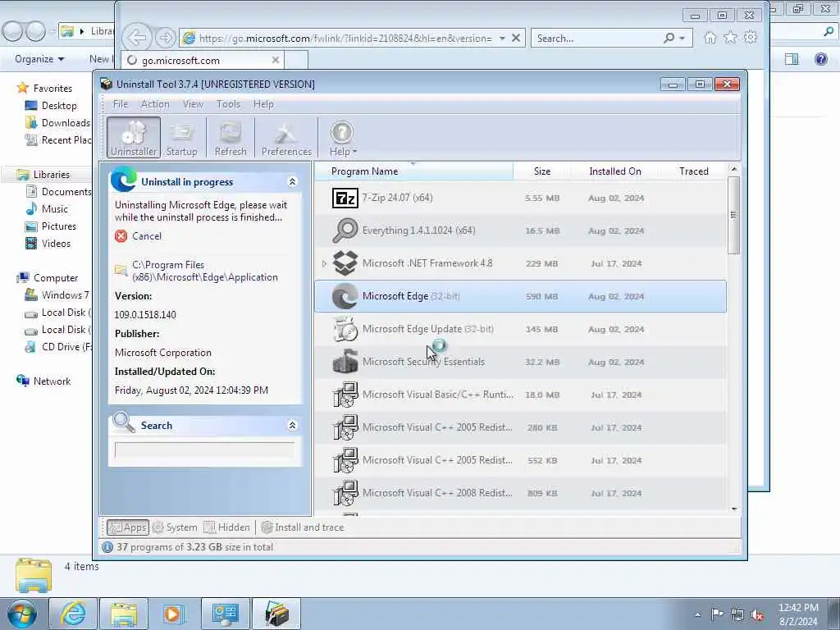Click the magnifier icon in Search panel
This screenshot has width=840, height=630.
124,422
